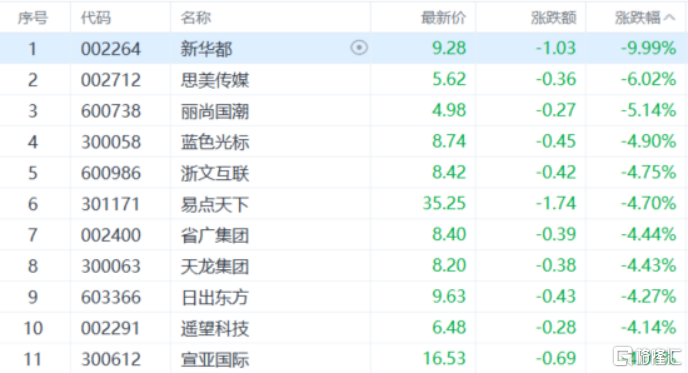Click percentage -6.02%
The width and height of the screenshot is (688, 373).
[x=649, y=79]
